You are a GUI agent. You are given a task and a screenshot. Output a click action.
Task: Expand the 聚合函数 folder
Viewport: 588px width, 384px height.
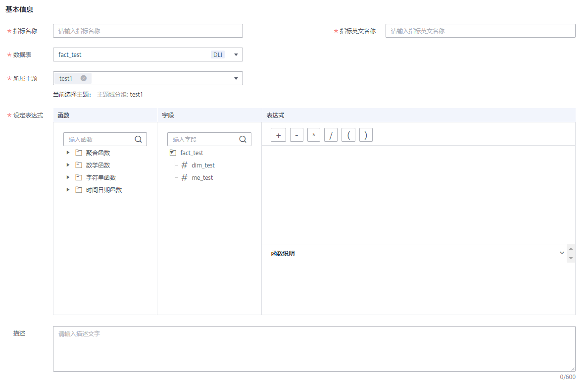68,153
